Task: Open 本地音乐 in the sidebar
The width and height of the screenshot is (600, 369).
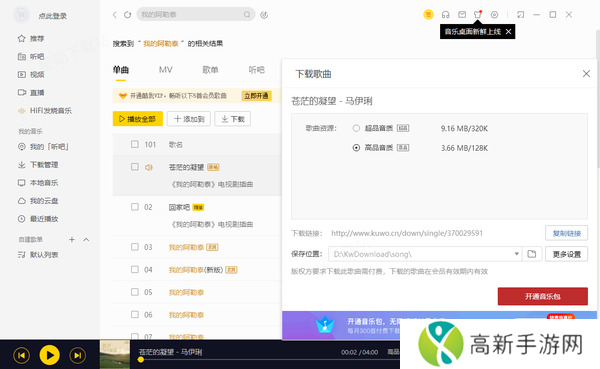Action: (x=38, y=183)
